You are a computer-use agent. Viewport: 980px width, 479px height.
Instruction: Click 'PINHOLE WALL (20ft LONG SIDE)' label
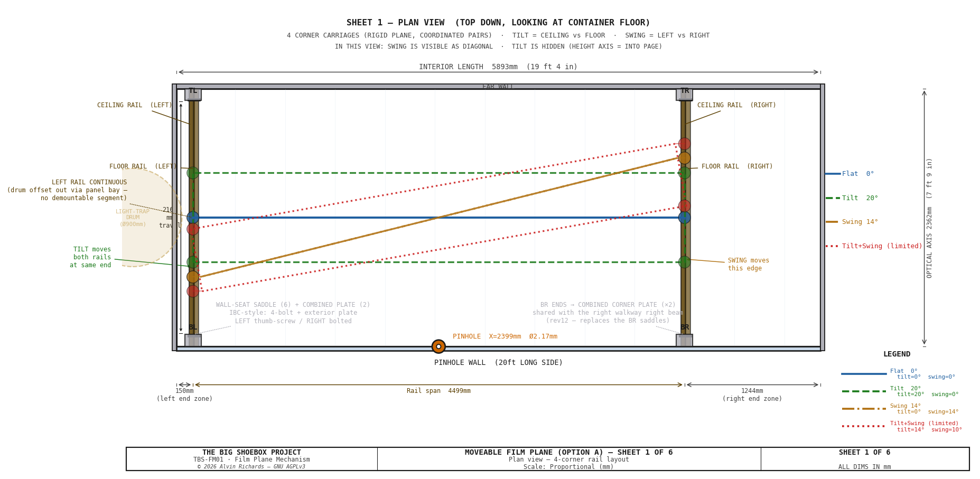point(498,363)
